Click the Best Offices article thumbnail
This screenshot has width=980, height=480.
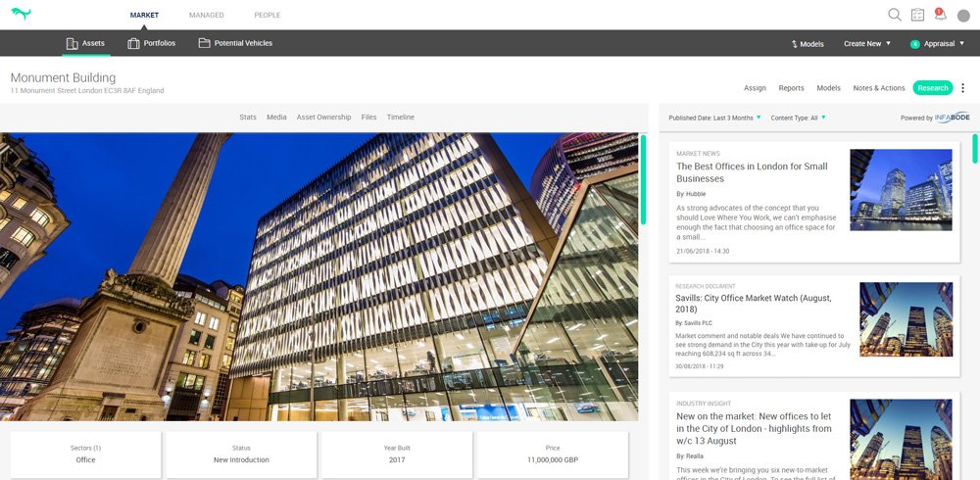click(x=901, y=189)
